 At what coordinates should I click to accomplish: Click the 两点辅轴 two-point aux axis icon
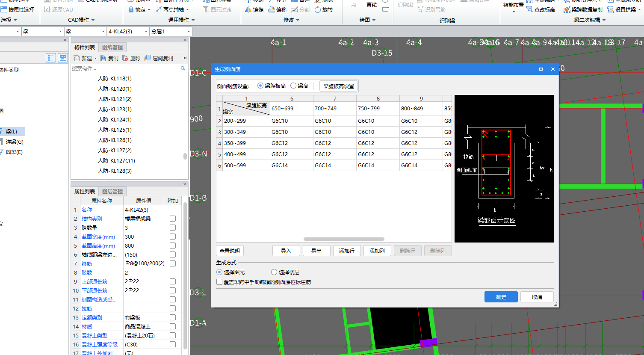[x=159, y=9]
